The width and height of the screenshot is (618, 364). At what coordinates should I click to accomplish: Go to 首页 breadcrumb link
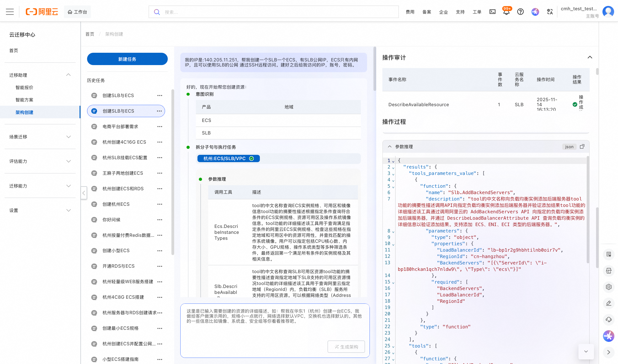coord(90,34)
